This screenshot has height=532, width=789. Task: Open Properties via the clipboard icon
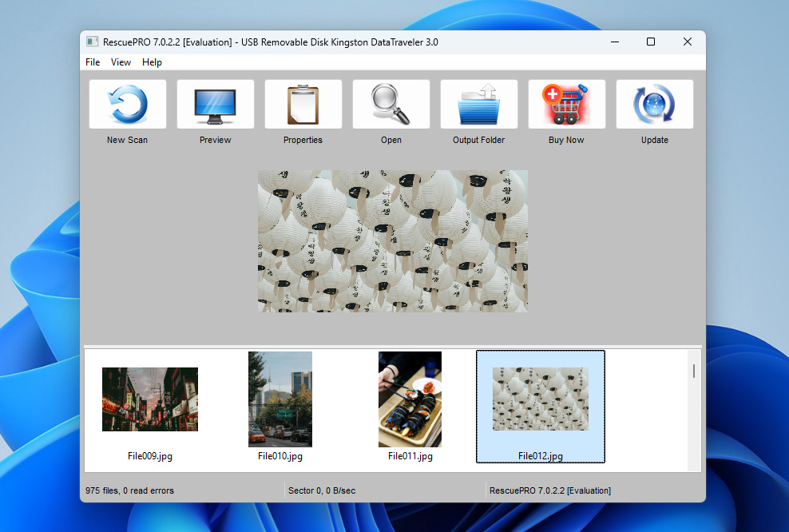pos(303,105)
